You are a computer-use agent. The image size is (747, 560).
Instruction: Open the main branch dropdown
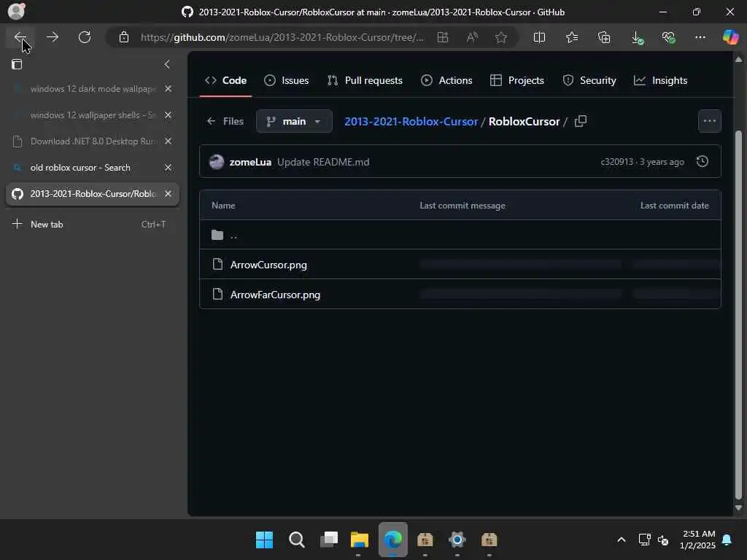(x=294, y=122)
